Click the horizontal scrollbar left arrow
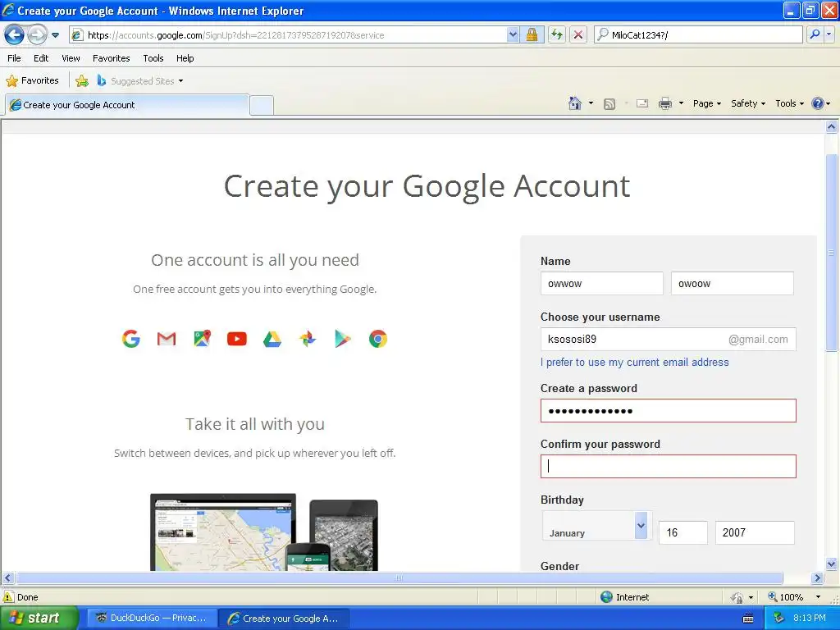840x630 pixels. tap(7, 578)
